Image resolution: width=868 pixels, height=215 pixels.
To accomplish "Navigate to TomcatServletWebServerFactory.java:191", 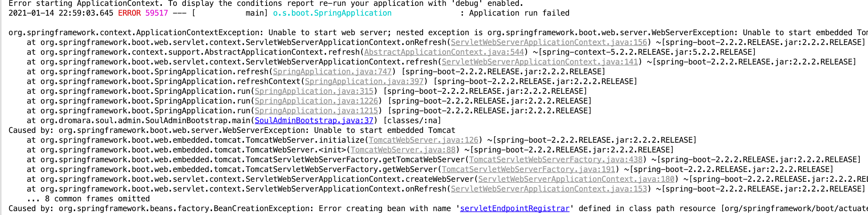I will (x=529, y=169).
